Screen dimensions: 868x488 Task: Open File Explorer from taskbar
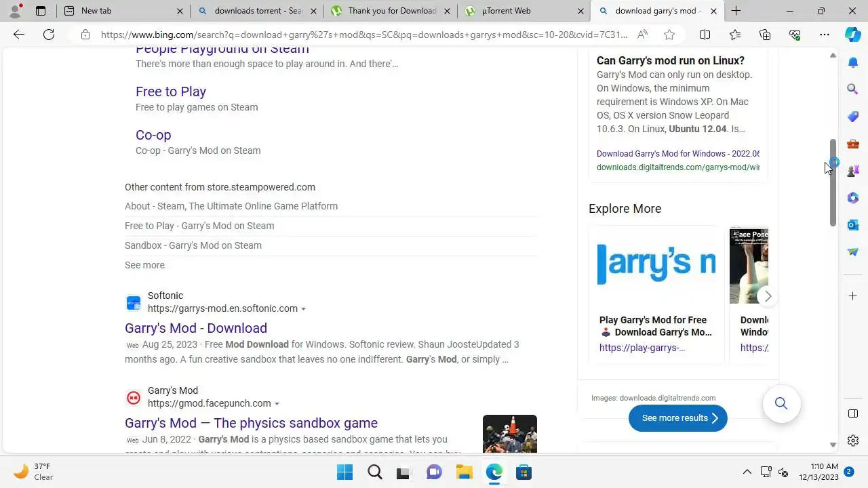[464, 472]
